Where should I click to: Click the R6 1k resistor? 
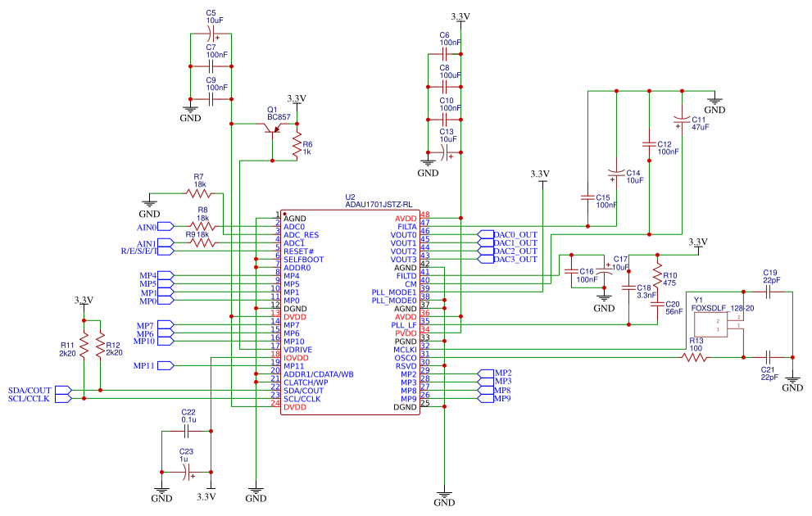297,147
